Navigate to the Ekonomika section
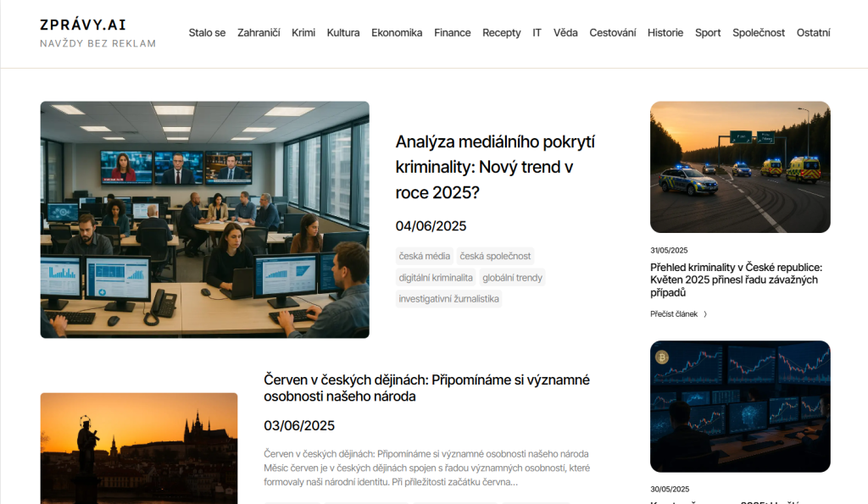Viewport: 868px width, 504px height. pos(397,33)
